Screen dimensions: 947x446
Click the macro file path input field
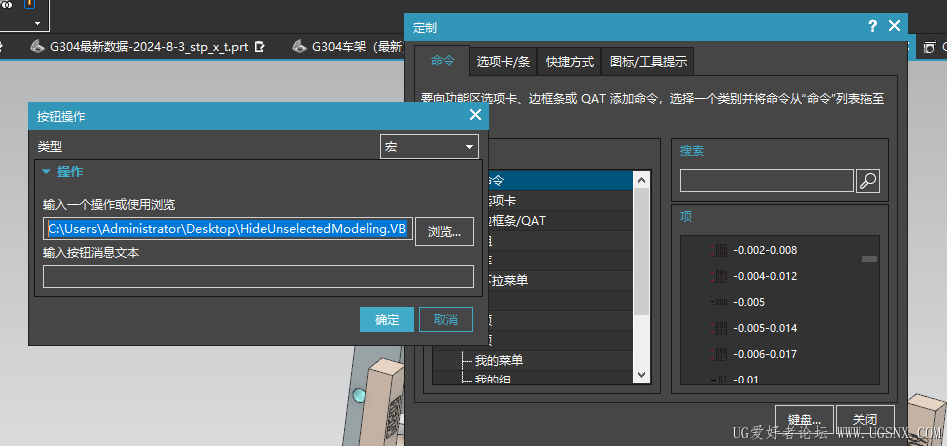228,229
